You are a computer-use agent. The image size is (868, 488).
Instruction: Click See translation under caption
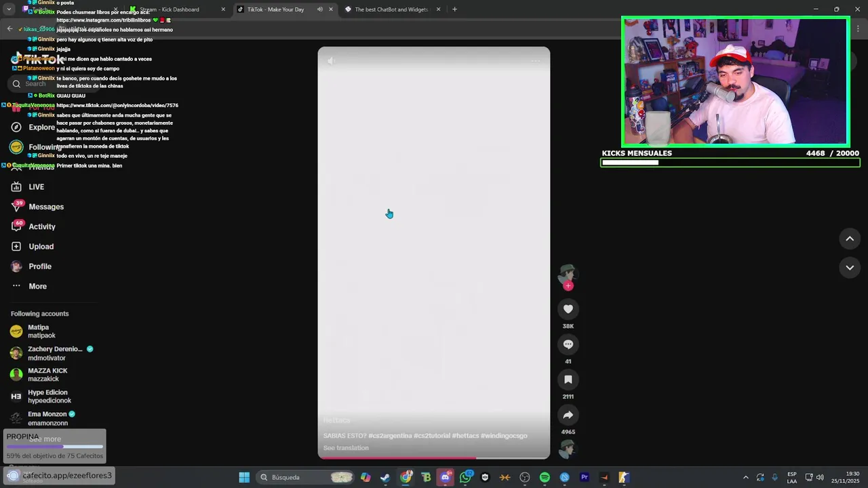point(346,448)
